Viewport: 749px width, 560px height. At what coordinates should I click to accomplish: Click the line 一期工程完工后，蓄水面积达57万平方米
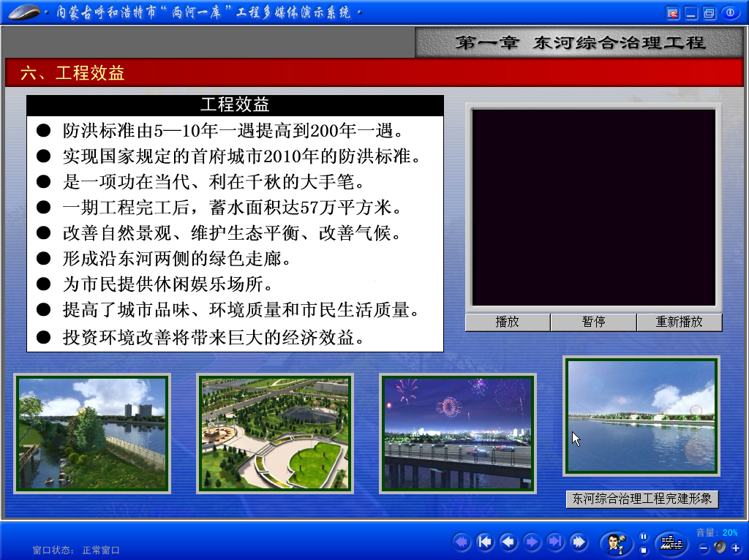point(233,208)
